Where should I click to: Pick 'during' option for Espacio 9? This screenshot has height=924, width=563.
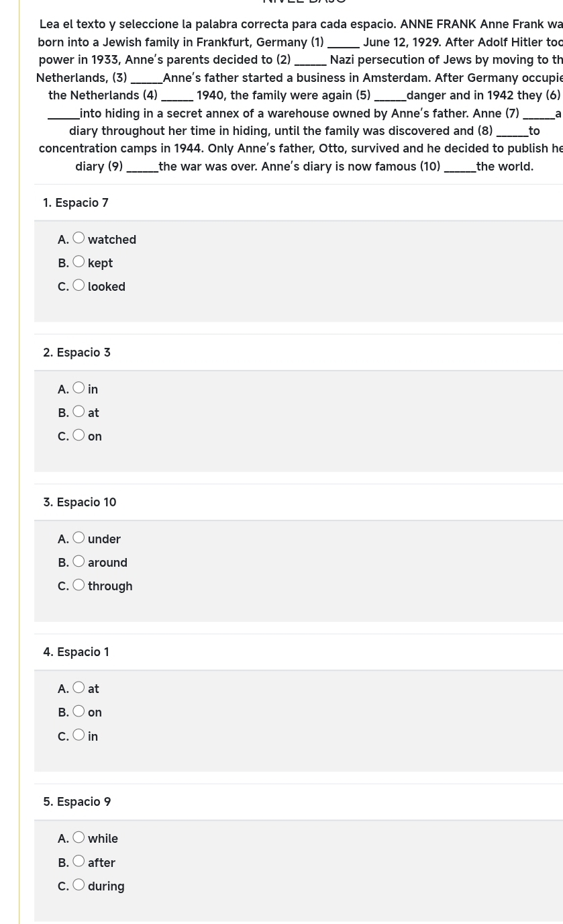point(79,884)
